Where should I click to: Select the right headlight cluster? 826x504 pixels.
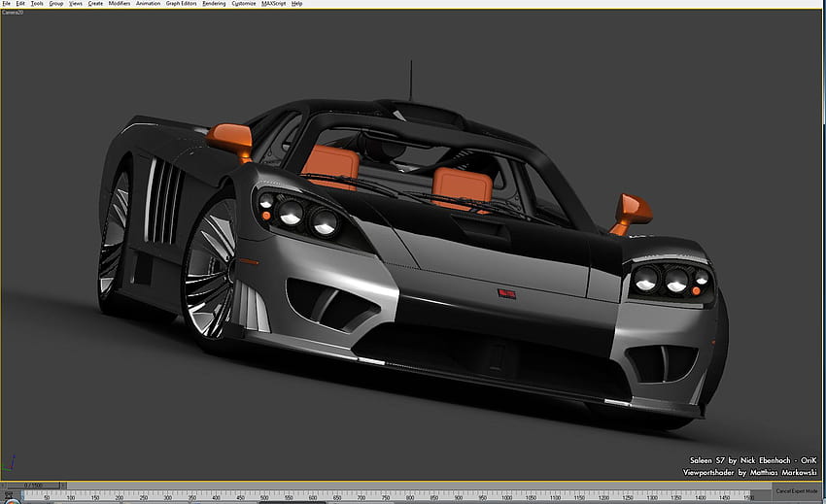pos(672,281)
